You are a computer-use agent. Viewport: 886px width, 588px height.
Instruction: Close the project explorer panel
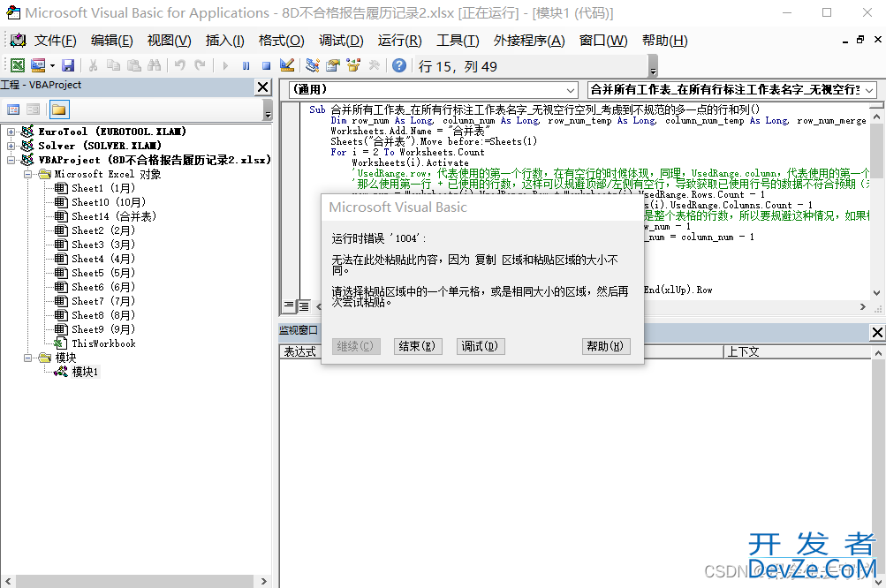click(x=262, y=87)
